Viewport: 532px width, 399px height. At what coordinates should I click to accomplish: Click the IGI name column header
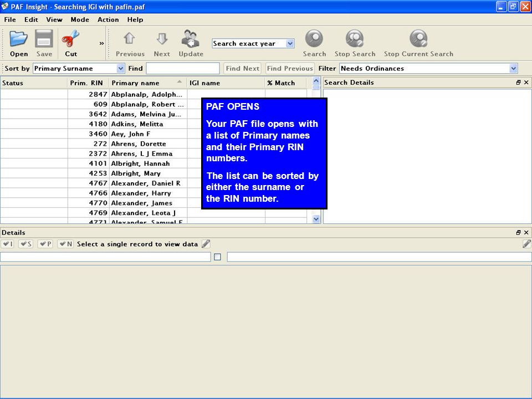[226, 83]
